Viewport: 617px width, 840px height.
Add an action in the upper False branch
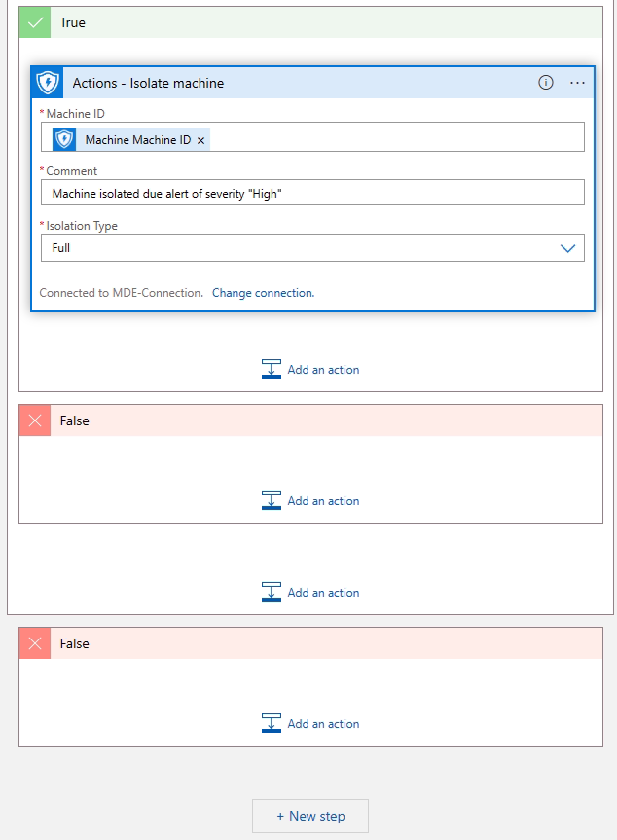(x=310, y=501)
